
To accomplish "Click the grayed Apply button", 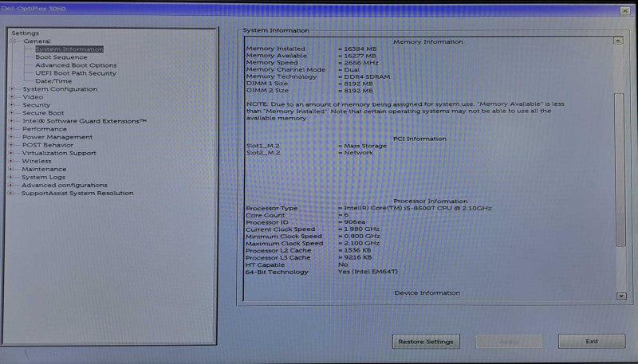I will (x=509, y=342).
